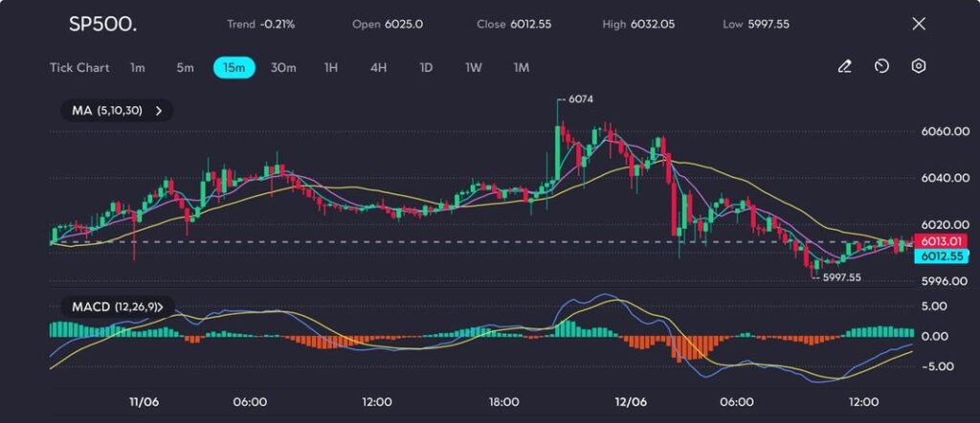Choose the 1D timeframe

[x=426, y=68]
